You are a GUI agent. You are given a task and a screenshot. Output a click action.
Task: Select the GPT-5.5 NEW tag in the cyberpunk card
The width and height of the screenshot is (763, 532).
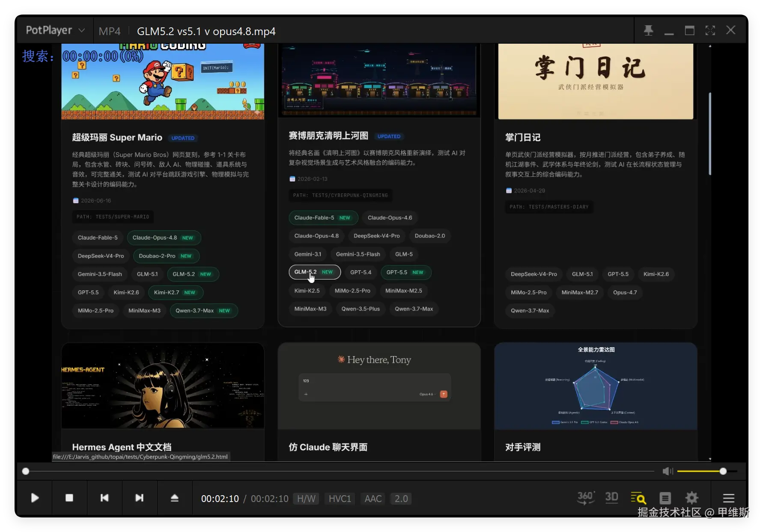406,272
